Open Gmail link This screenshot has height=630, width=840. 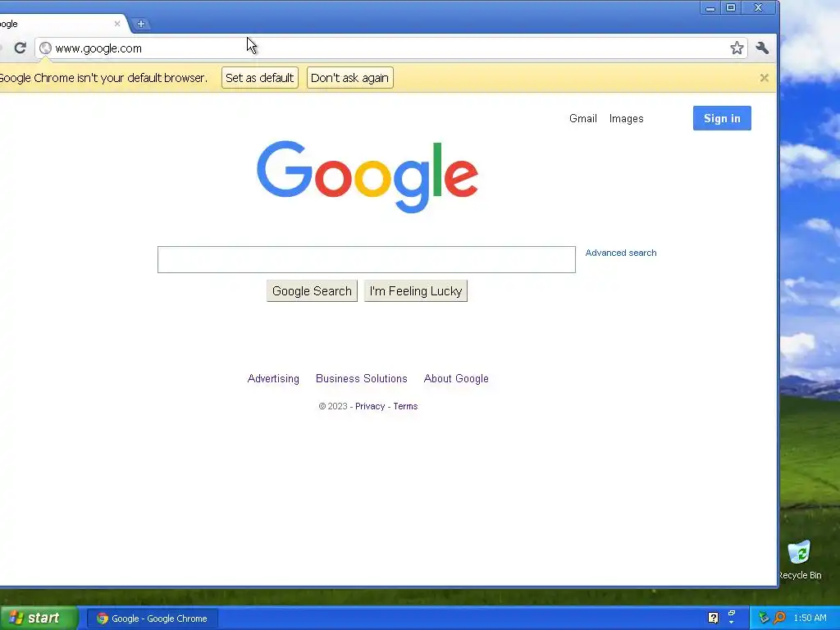point(583,118)
